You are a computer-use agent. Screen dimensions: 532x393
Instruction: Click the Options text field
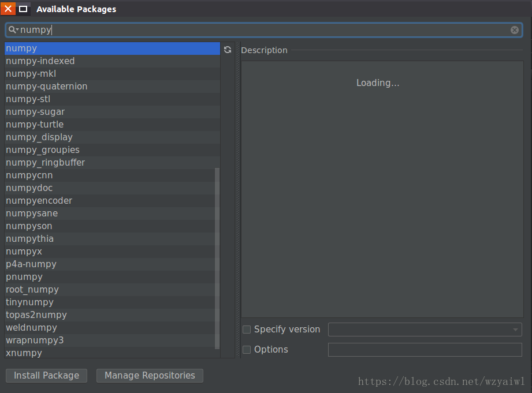[x=425, y=350]
